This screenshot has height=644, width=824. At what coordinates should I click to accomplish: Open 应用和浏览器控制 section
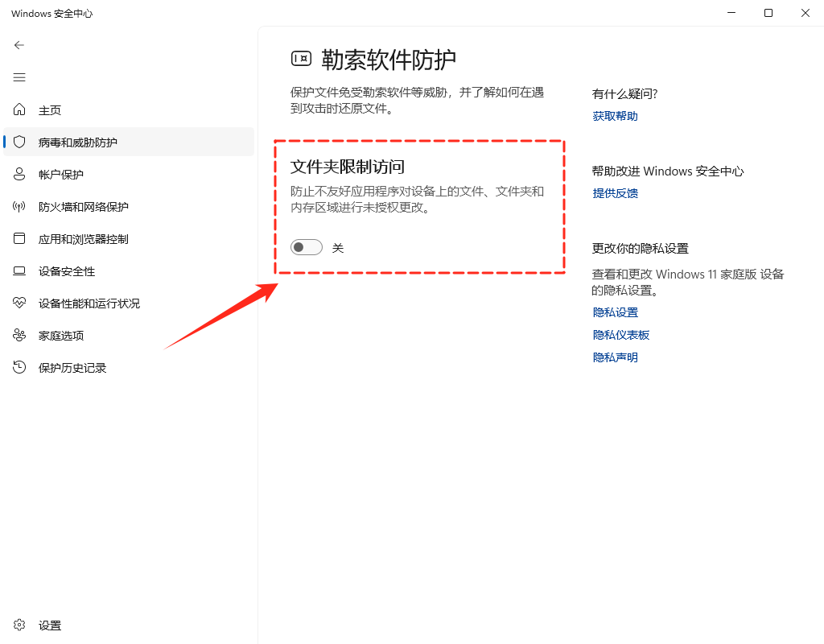(x=129, y=238)
